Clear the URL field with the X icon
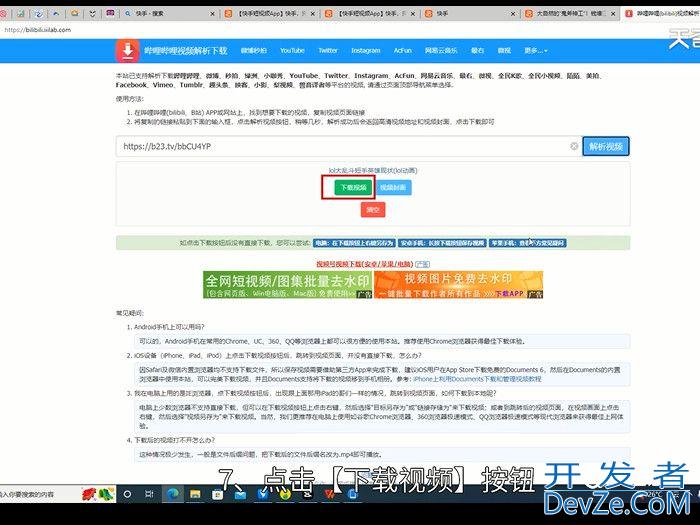 tap(574, 146)
